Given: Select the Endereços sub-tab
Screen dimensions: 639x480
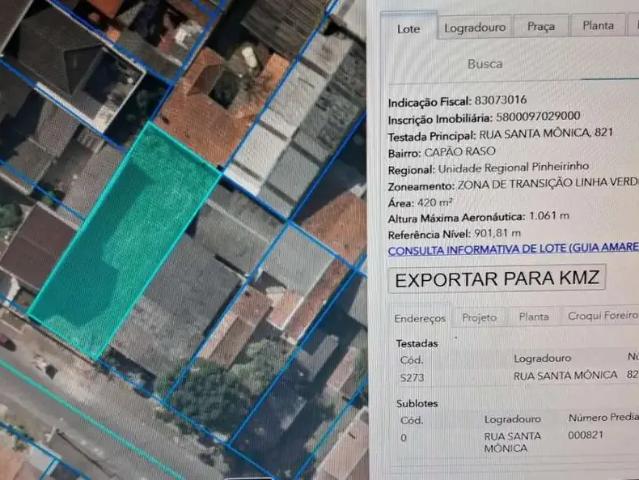Looking at the screenshot, I should [x=420, y=317].
